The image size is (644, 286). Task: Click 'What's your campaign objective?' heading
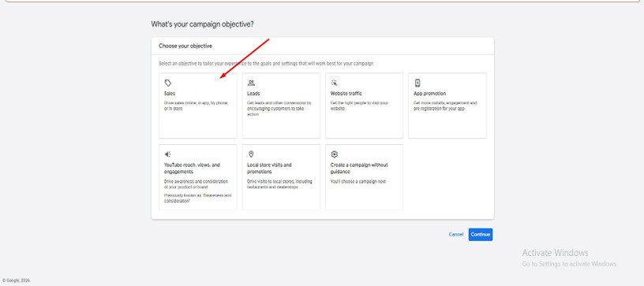(x=203, y=24)
